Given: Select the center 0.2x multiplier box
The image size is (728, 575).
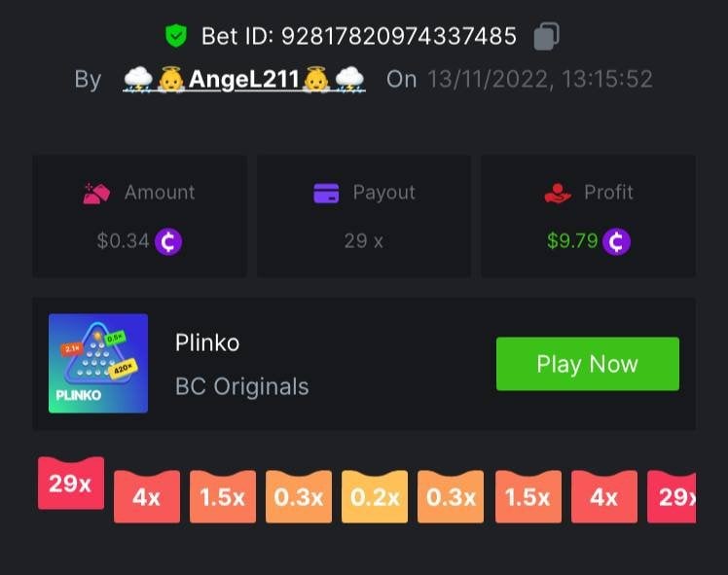Looking at the screenshot, I should pyautogui.click(x=375, y=496).
